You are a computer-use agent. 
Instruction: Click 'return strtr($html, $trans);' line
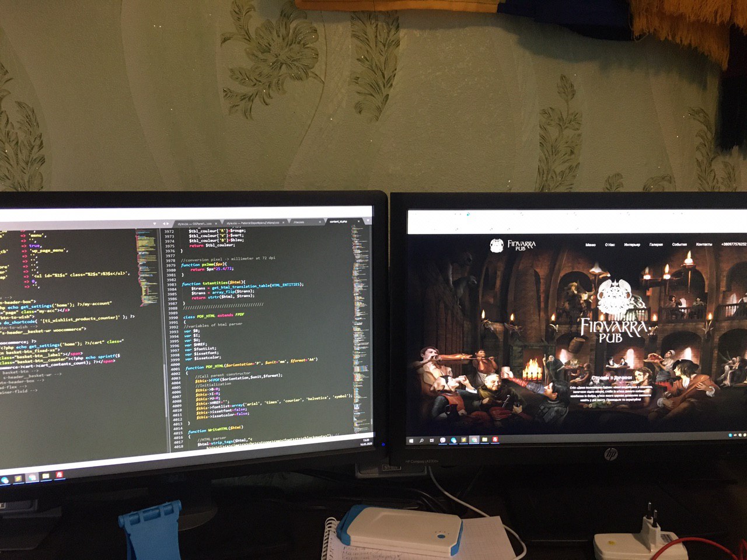[222, 297]
